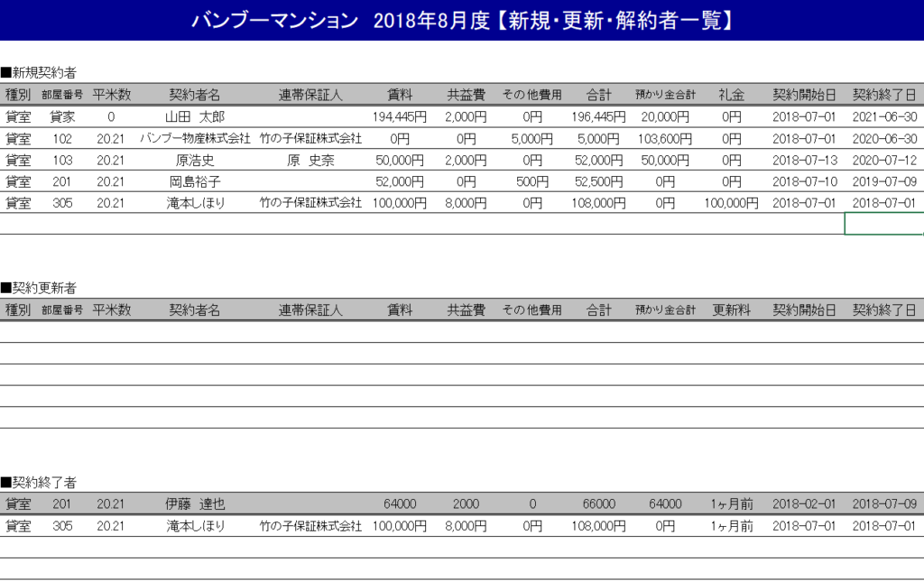
Task: Click rent cell 50,000円 in 原浩史 row
Action: [x=400, y=161]
